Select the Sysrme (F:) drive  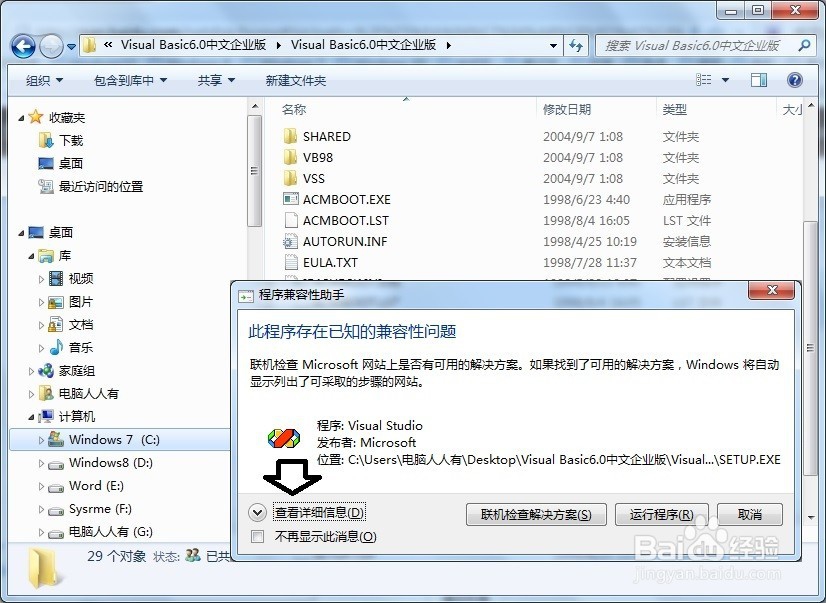[100, 509]
